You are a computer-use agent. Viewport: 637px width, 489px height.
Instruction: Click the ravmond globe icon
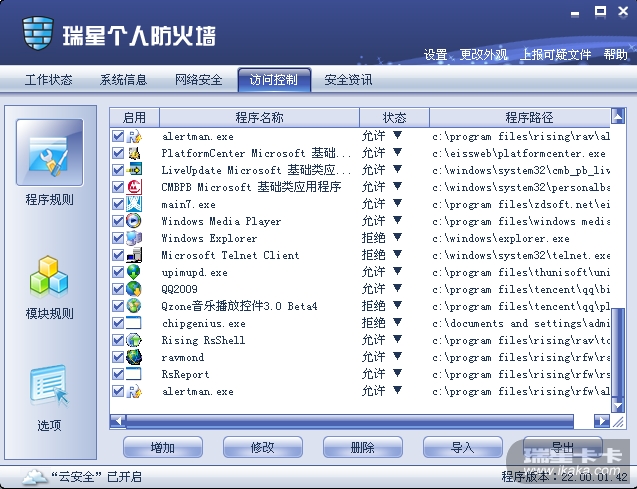tap(134, 357)
